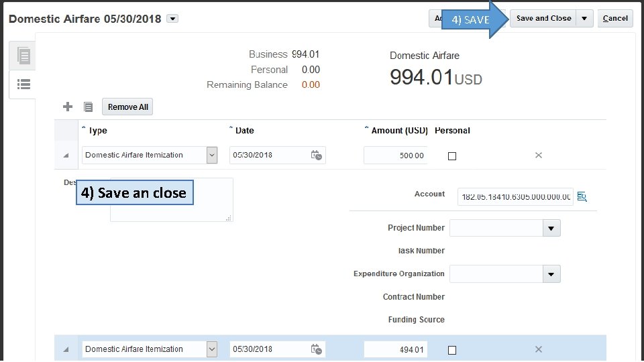Delete the 494.01 itemization row
This screenshot has height=362, width=644.
pyautogui.click(x=539, y=349)
